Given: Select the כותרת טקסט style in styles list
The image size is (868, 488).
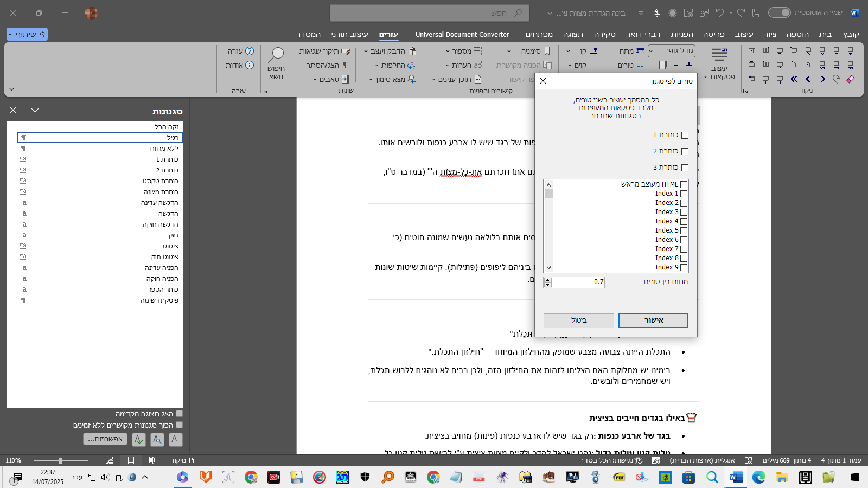Looking at the screenshot, I should pos(100,181).
